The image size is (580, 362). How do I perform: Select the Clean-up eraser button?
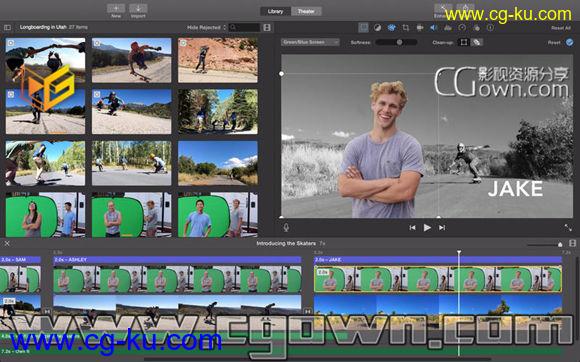point(477,42)
